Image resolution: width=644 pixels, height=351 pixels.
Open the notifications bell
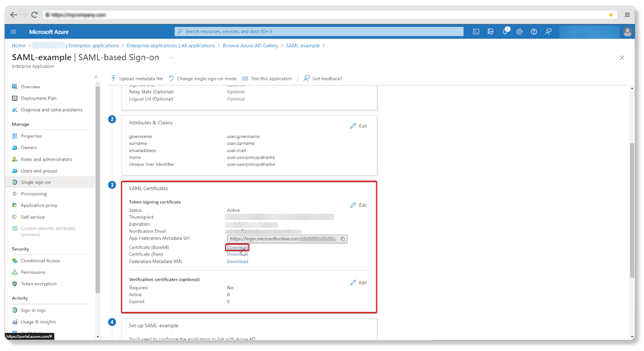[505, 32]
